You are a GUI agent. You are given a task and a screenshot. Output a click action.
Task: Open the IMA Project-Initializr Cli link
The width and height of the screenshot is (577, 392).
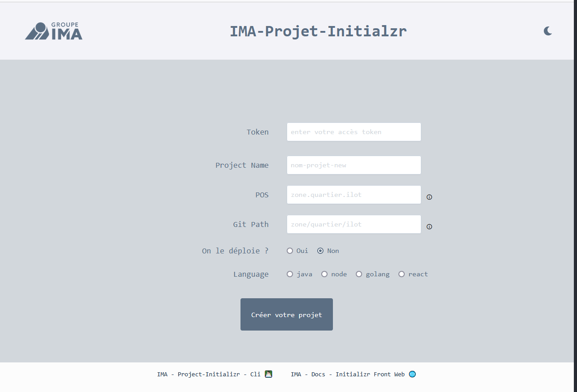pos(209,374)
